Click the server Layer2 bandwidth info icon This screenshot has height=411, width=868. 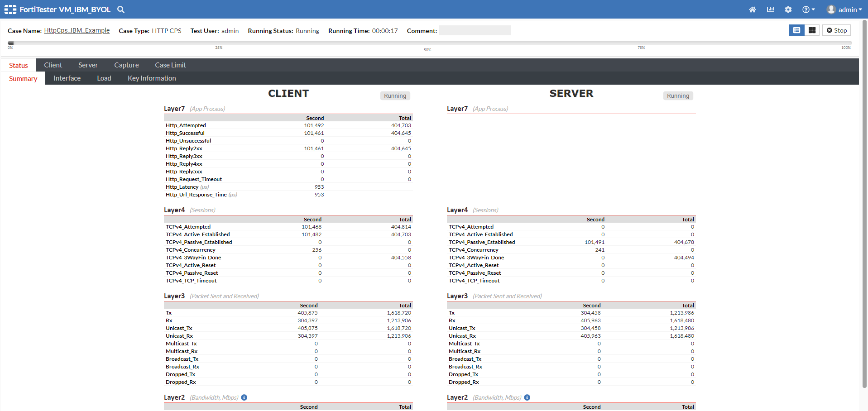[527, 397]
